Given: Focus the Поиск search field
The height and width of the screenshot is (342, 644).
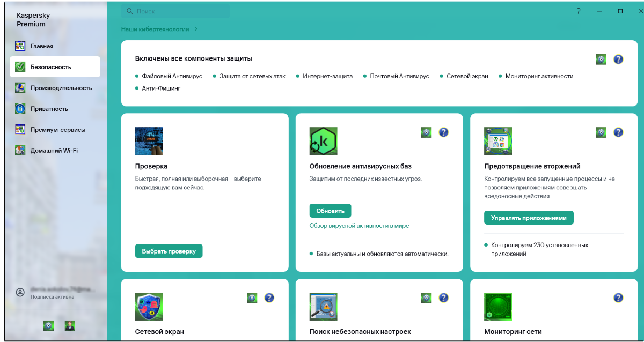Looking at the screenshot, I should pyautogui.click(x=175, y=11).
